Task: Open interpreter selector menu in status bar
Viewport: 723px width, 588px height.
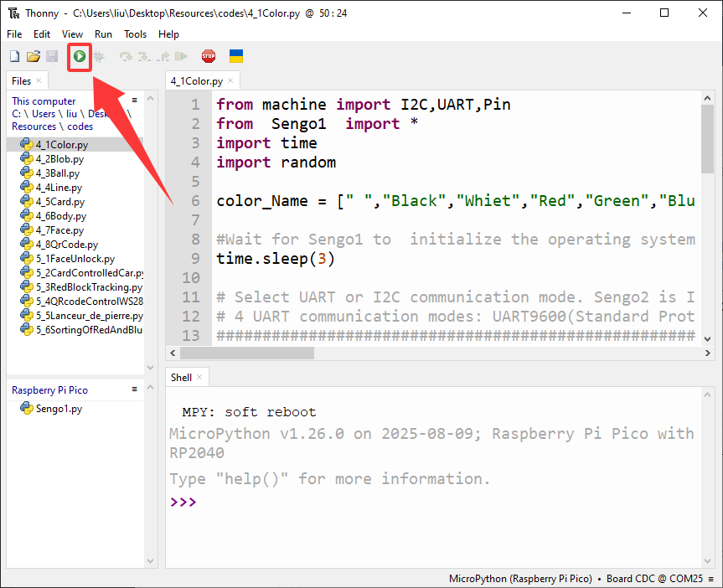Action: point(711,579)
